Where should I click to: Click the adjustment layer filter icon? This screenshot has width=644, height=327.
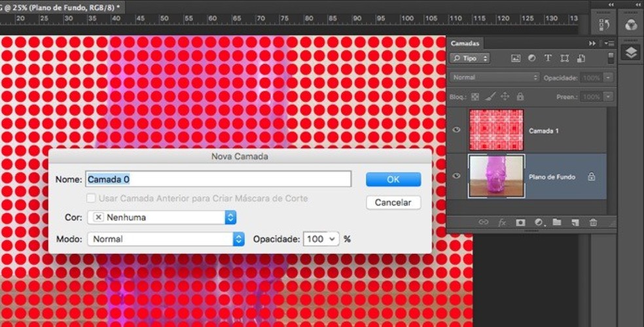coord(531,58)
